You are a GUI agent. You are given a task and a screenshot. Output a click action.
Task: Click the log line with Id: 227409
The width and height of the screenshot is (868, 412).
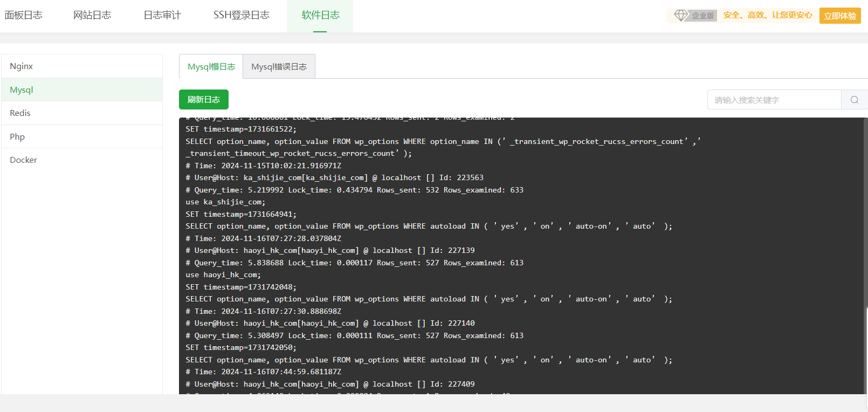[x=330, y=384]
